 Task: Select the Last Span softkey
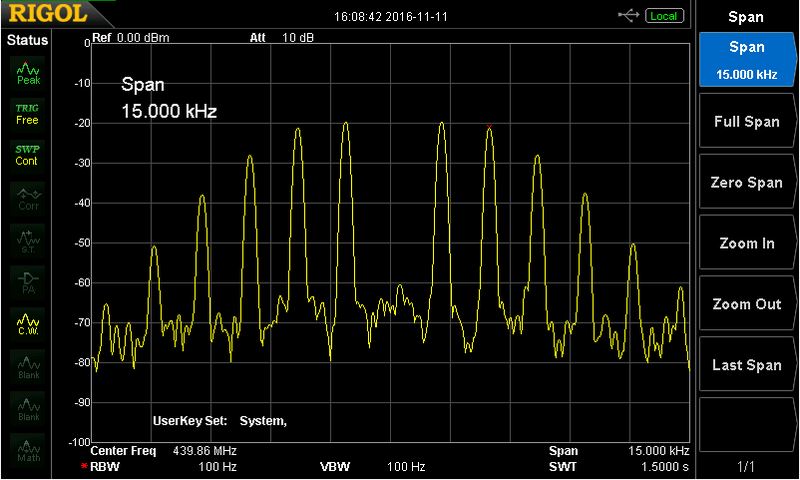pyautogui.click(x=746, y=365)
